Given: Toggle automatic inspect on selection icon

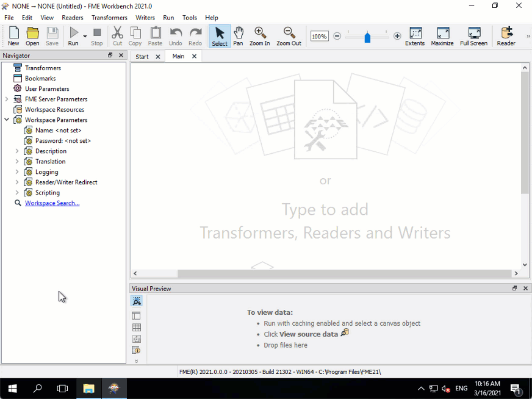Looking at the screenshot, I should tap(137, 301).
